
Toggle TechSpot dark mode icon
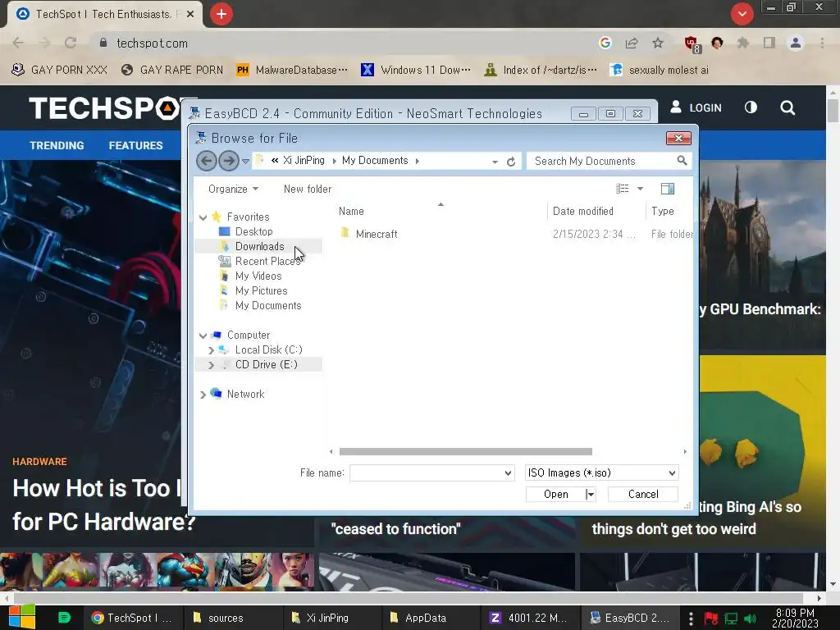(x=751, y=107)
